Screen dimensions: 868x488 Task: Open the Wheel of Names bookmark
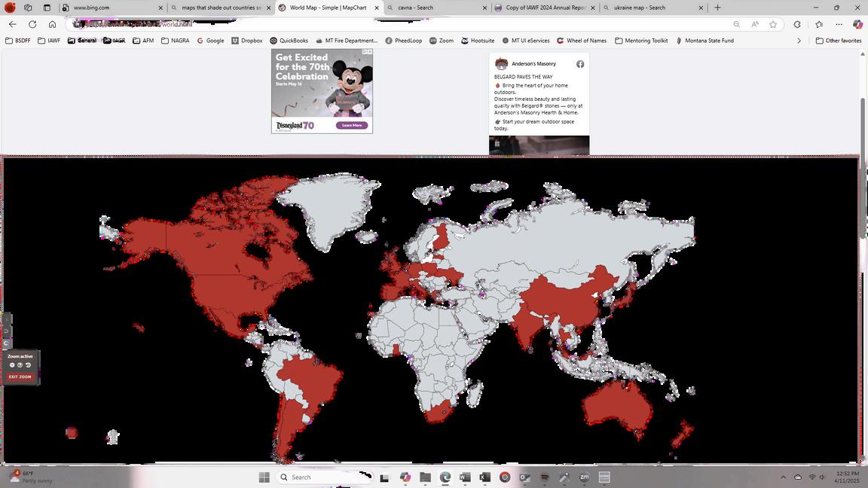pos(582,41)
